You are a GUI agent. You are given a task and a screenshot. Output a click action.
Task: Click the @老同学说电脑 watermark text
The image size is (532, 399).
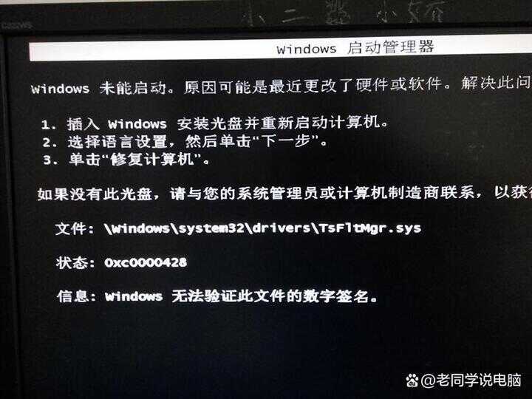pos(471,380)
